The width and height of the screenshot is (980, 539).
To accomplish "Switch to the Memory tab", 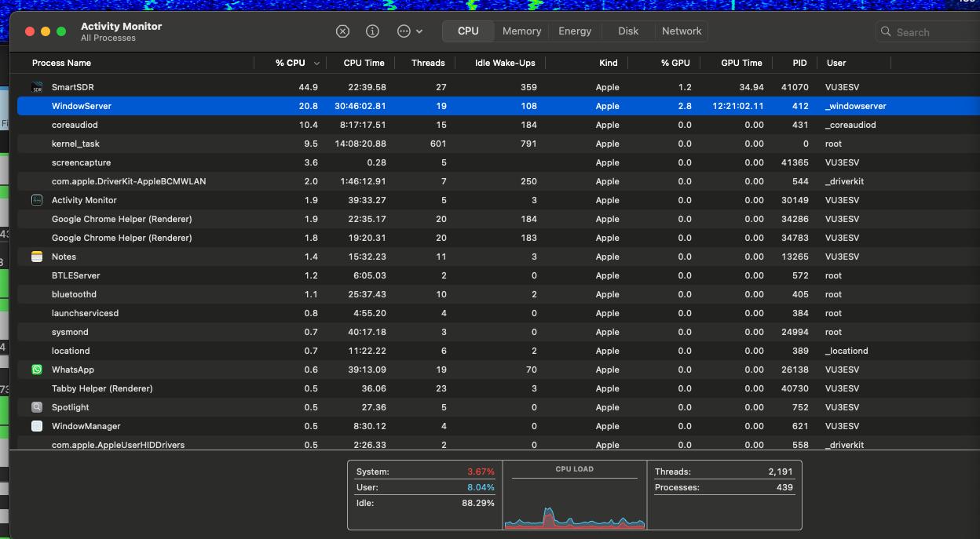I will point(521,31).
